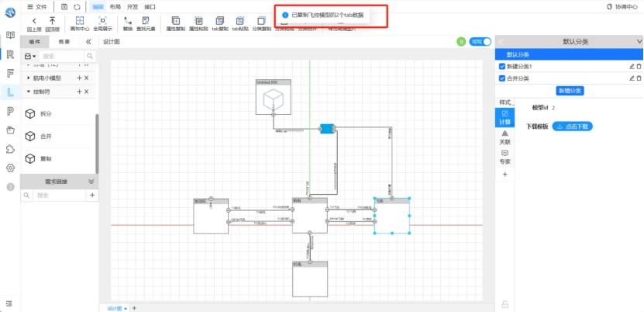Expand the 航电小模型 group

click(x=29, y=78)
